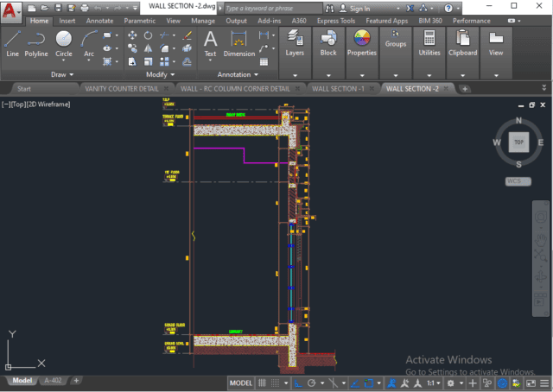This screenshot has height=392, width=553.
Task: Switch to the A-402 layout tab
Action: 53,380
